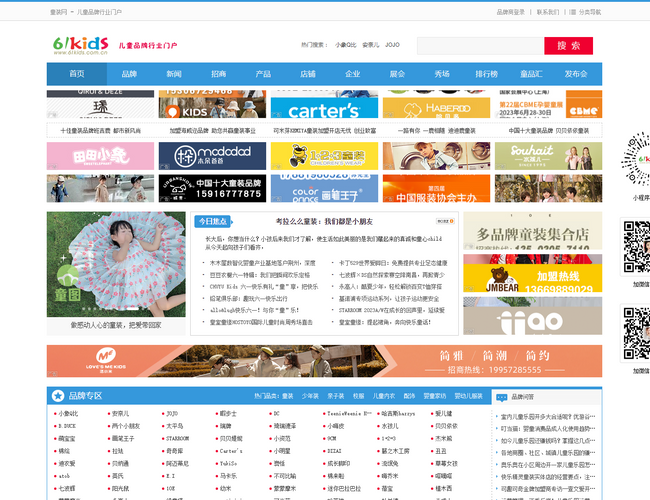Open the Souhait 水孩儿 banner

coord(548,156)
